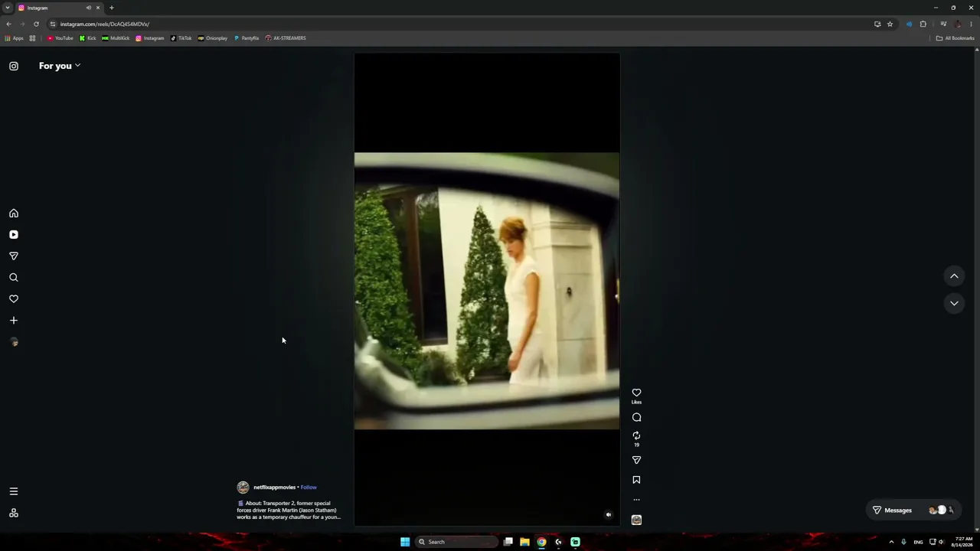The width and height of the screenshot is (980, 551).
Task: Open the Extensions puzzle menu
Action: [x=923, y=24]
